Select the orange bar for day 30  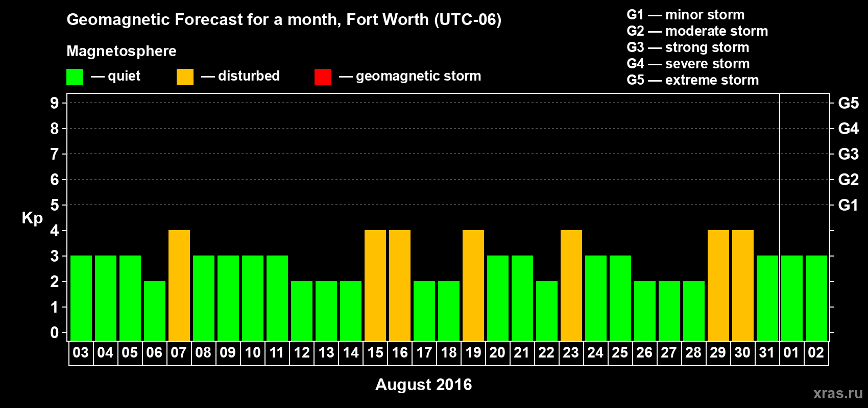(x=743, y=285)
